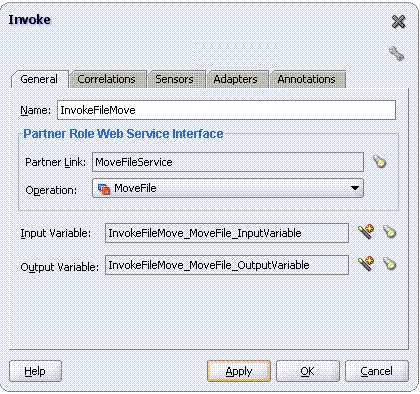
Task: Browse Output Variable with flashlight icon
Action: point(389,264)
